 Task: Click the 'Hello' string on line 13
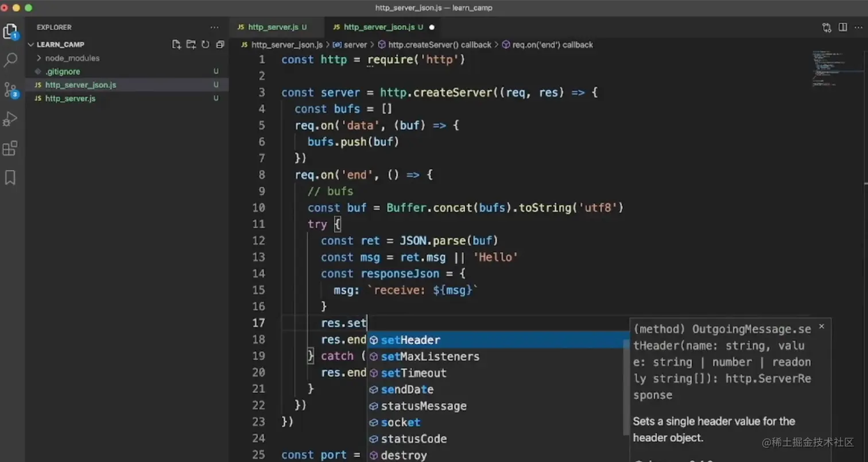(495, 257)
